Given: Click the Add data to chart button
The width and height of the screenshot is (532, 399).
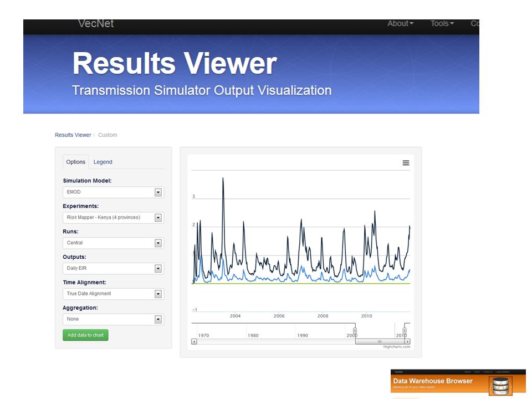Looking at the screenshot, I should (x=85, y=335).
